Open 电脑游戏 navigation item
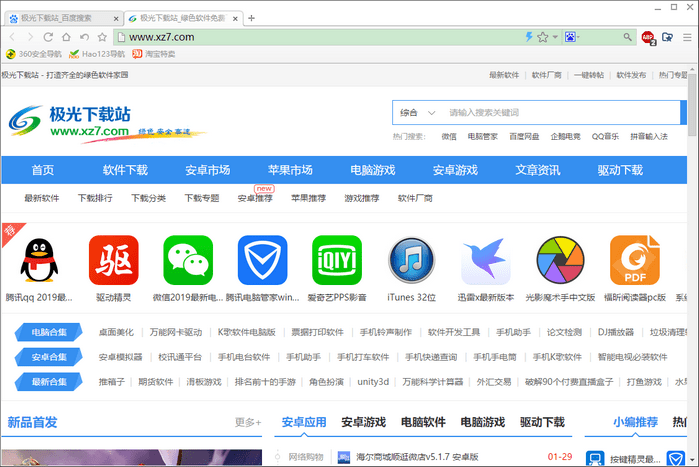The image size is (699, 467). (x=373, y=170)
